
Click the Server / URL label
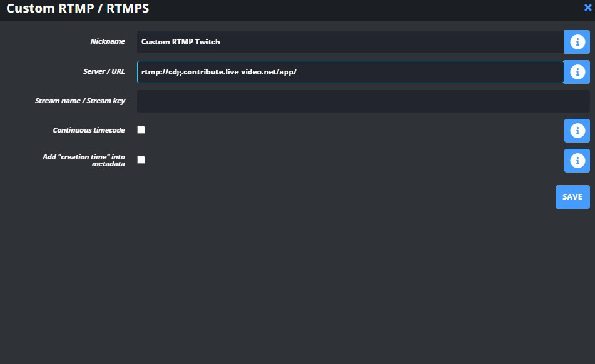[104, 71]
